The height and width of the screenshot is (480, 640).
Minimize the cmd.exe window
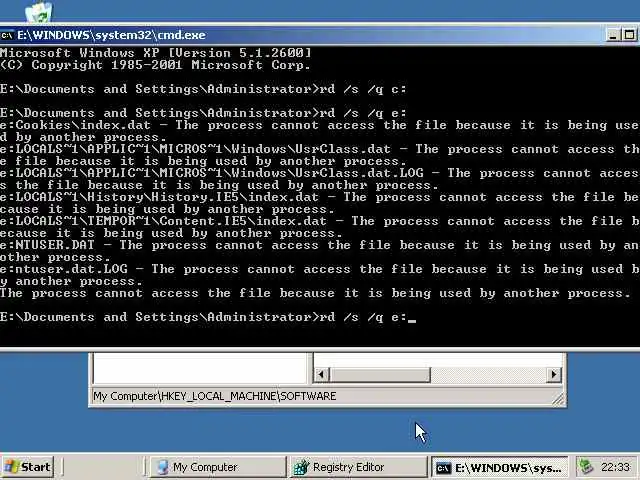612,35
